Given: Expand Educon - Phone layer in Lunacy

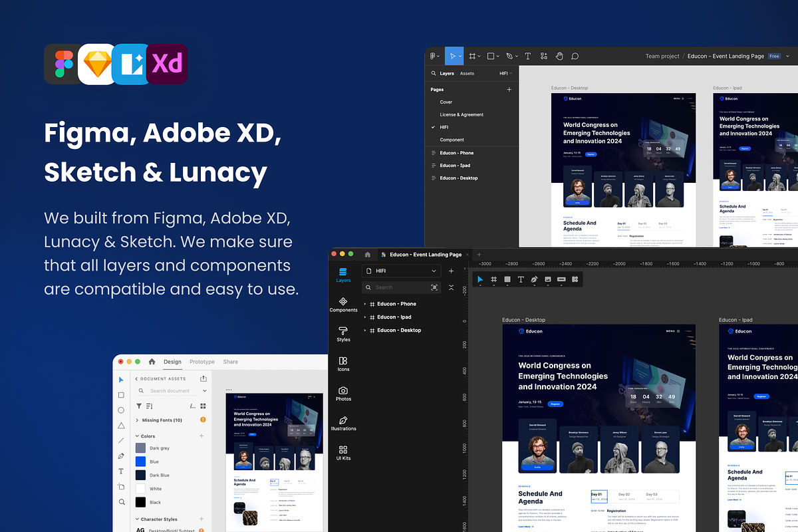Looking at the screenshot, I should click(365, 304).
